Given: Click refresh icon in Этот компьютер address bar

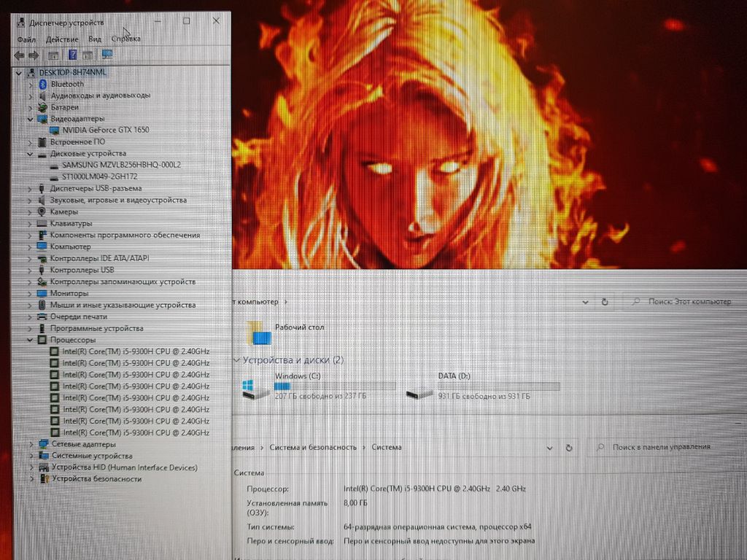Looking at the screenshot, I should [605, 301].
